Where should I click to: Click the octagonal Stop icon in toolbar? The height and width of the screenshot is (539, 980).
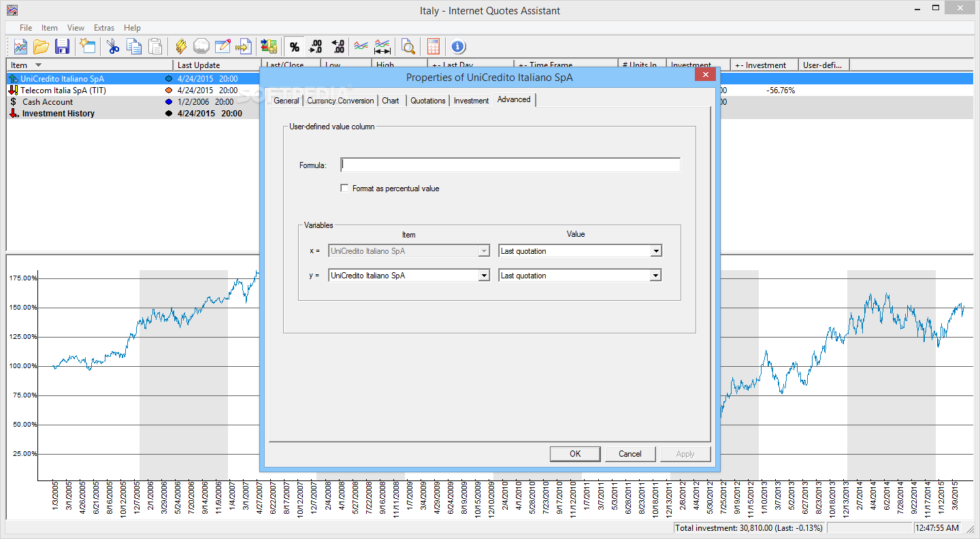pyautogui.click(x=201, y=46)
